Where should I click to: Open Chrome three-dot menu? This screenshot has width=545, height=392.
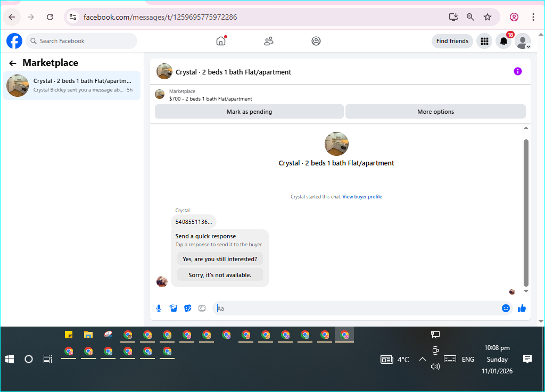point(533,17)
